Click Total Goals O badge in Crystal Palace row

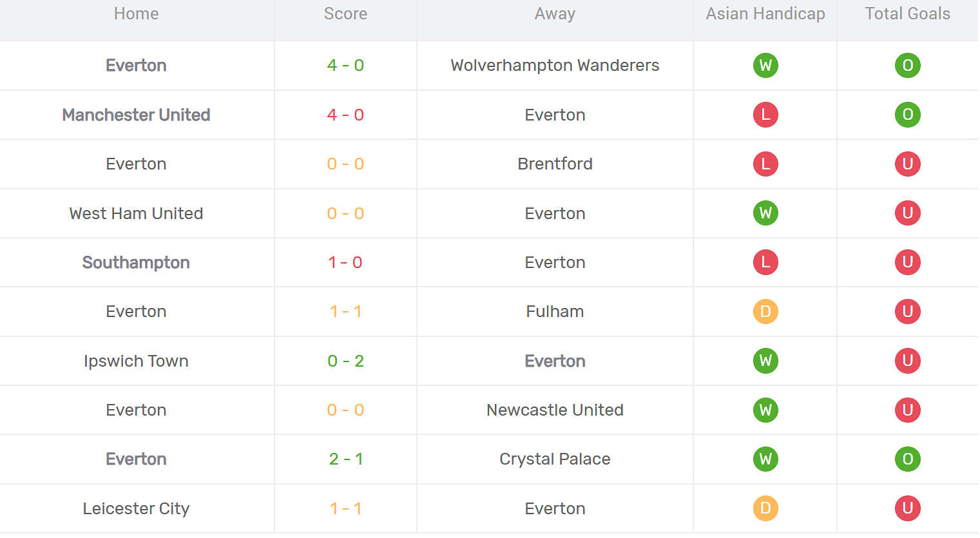click(x=907, y=459)
